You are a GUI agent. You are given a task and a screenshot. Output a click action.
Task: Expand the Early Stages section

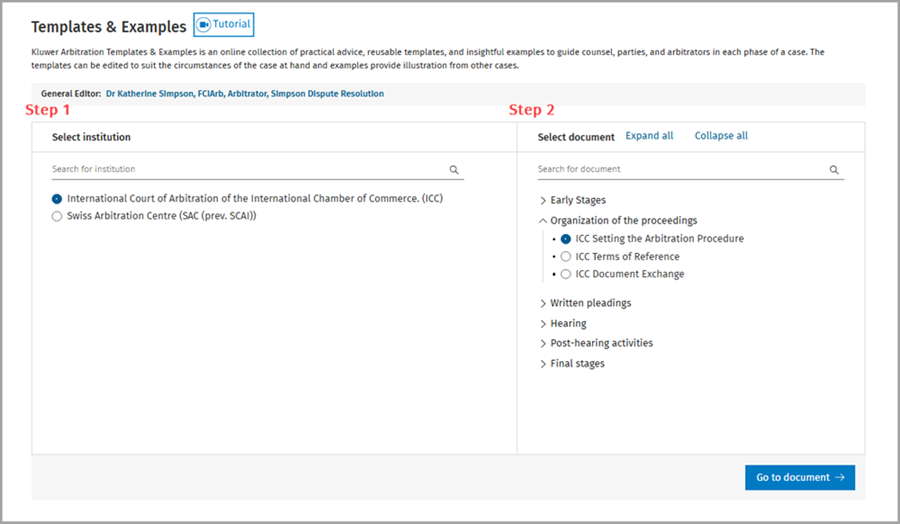543,200
